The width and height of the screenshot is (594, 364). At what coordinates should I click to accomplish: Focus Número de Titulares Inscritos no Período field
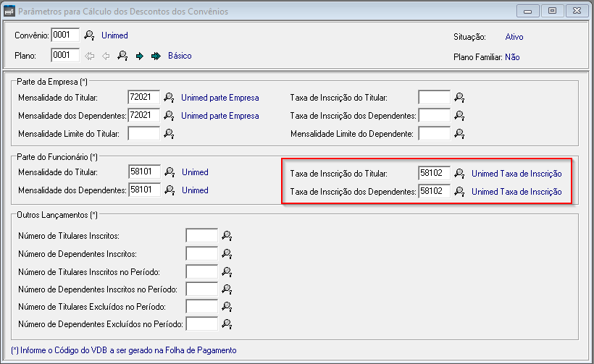pos(201,271)
